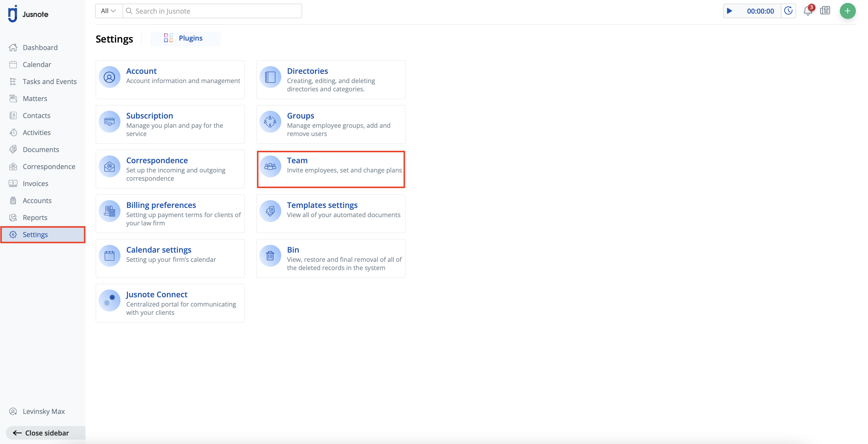Switch to the Plugins tab
The width and height of the screenshot is (868, 444).
[185, 38]
